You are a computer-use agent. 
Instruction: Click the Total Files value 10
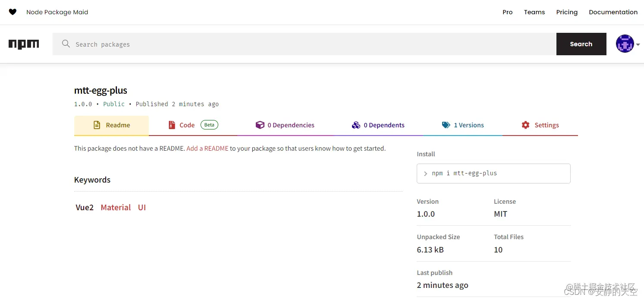pyautogui.click(x=498, y=250)
